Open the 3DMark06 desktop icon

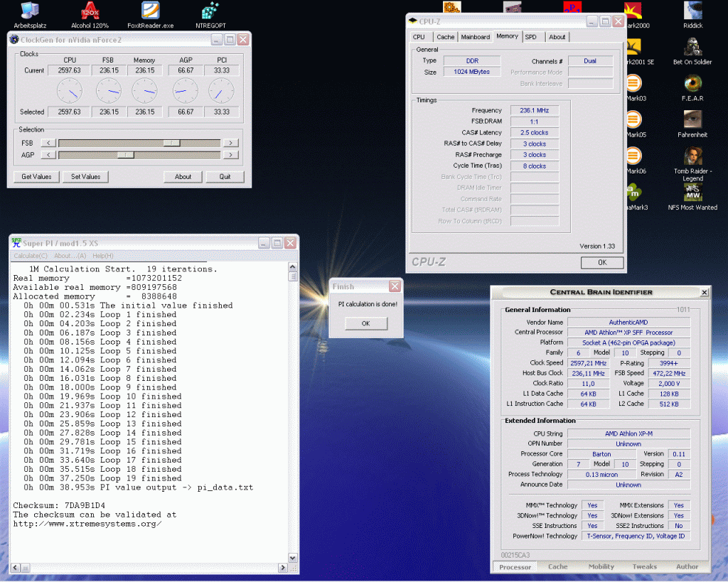[x=635, y=160]
